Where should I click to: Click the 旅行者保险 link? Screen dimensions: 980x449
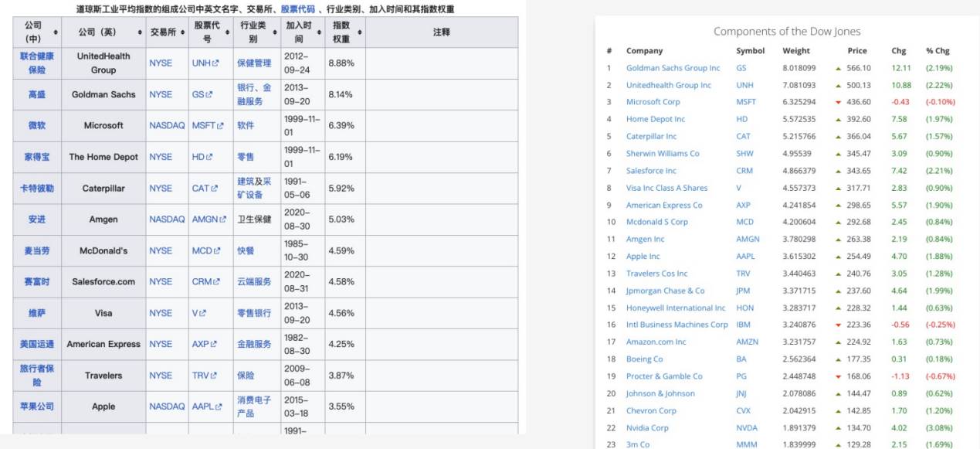pyautogui.click(x=37, y=376)
